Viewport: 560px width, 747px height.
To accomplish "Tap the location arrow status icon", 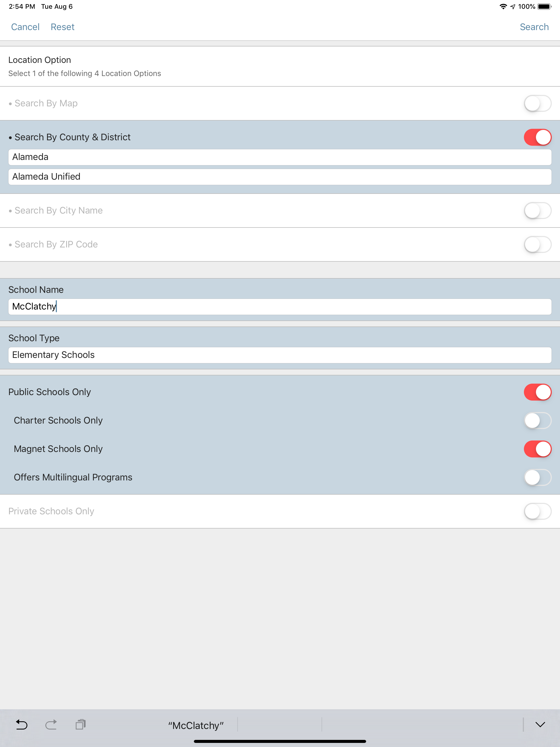I will 513,6.
